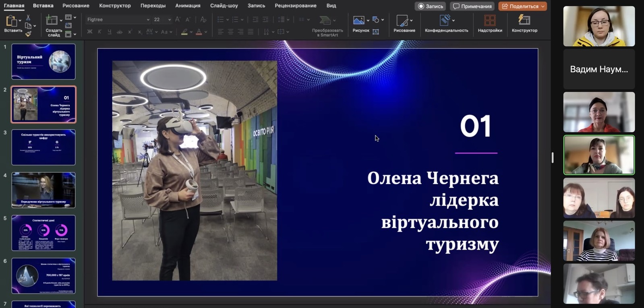Justify text alignment icon
Viewport: 644px width, 308px height.
point(251,32)
